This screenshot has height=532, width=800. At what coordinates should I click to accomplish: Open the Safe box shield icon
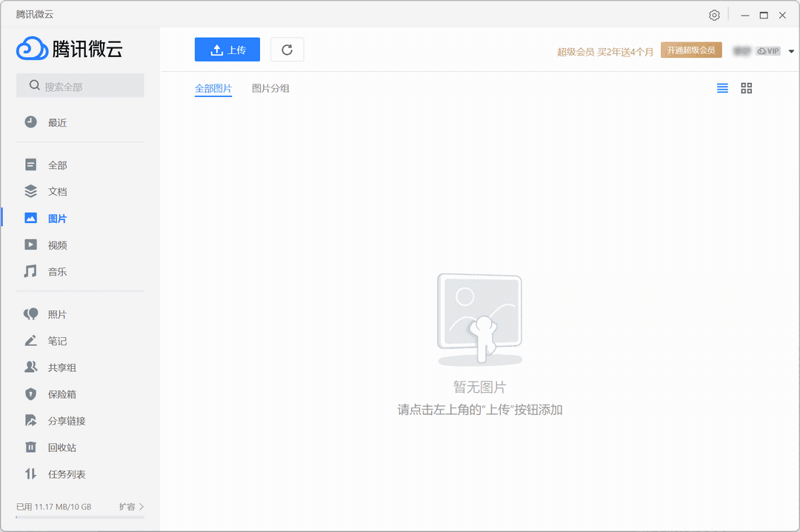[30, 394]
